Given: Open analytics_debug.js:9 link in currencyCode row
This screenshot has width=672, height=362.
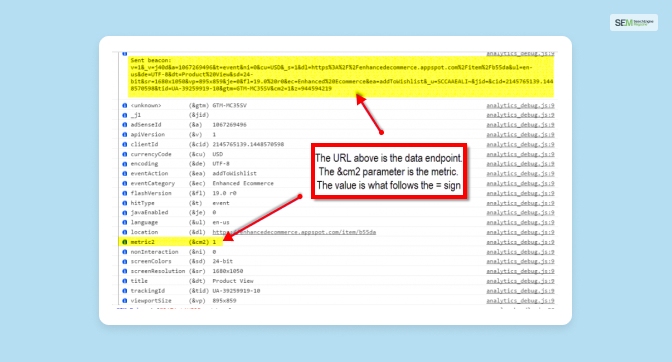Looking at the screenshot, I should [520, 154].
